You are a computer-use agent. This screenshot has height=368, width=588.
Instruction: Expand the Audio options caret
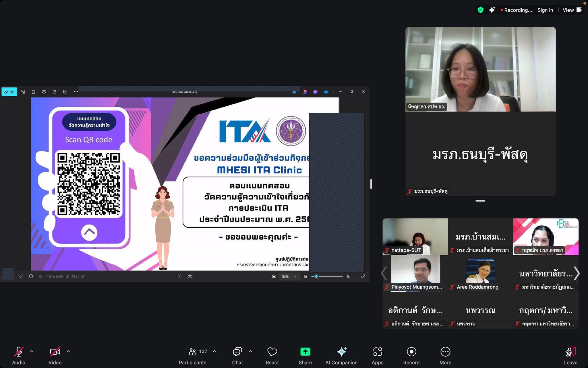coord(32,351)
